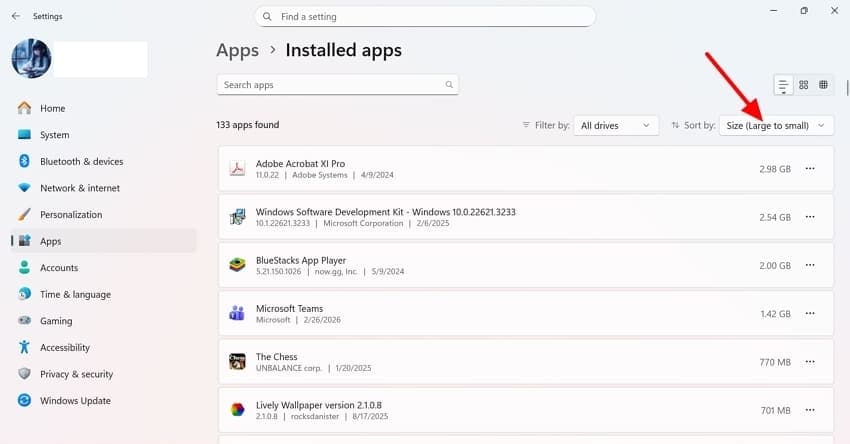Open the Filter by All drives dropdown
This screenshot has width=850, height=444.
pyautogui.click(x=616, y=125)
